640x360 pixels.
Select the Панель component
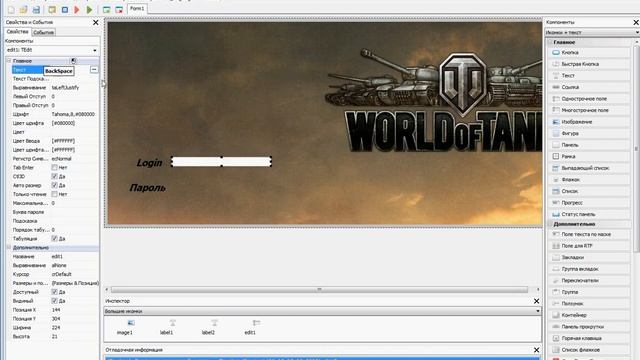589,145
